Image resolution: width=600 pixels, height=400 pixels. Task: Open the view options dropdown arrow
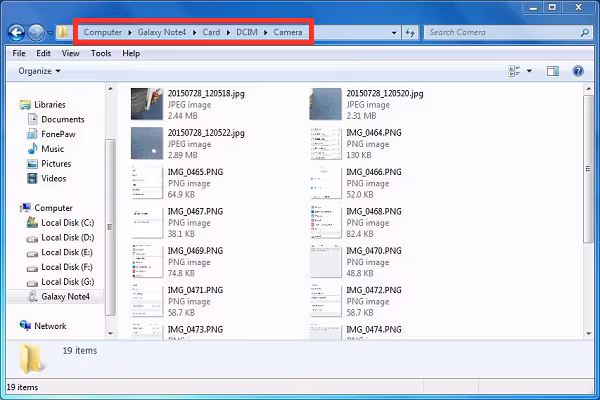pos(529,71)
